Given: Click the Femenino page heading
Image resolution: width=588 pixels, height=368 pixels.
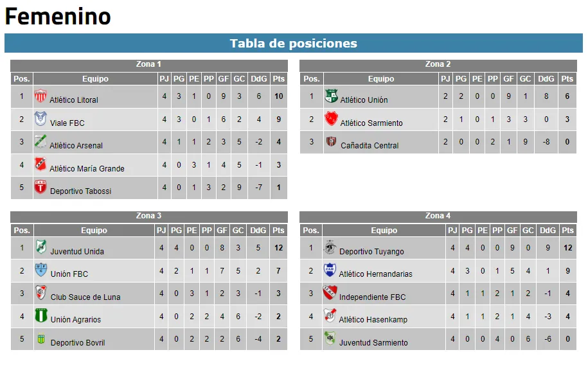Looking at the screenshot, I should pyautogui.click(x=58, y=17).
